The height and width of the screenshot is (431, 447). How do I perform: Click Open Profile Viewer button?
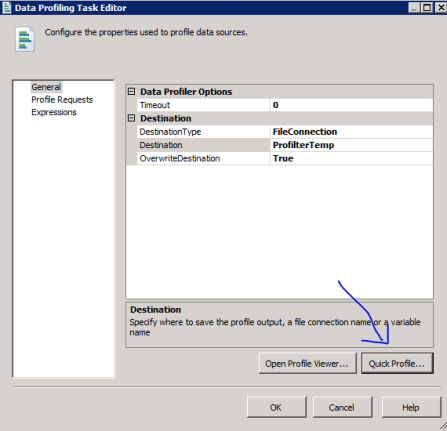[x=307, y=363]
